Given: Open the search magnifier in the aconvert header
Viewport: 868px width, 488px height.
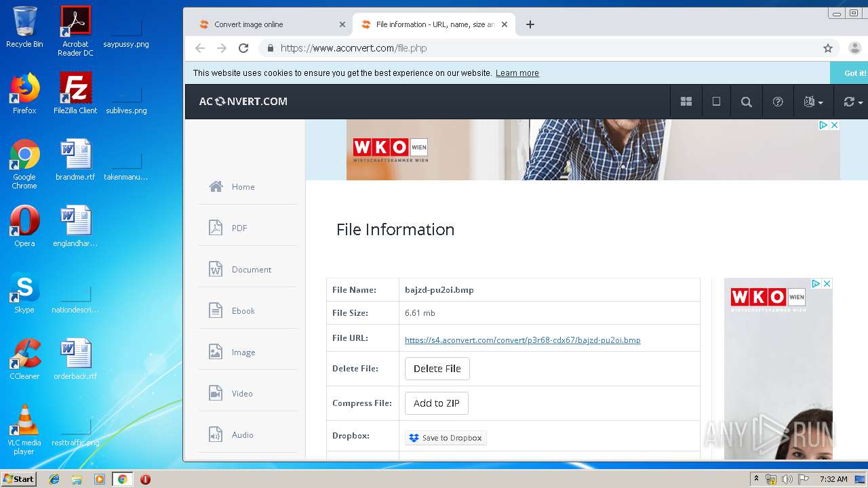Looking at the screenshot, I should [747, 102].
